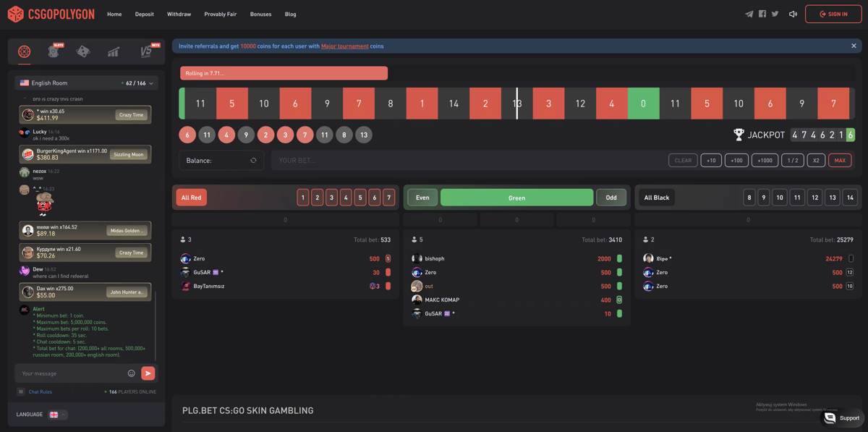Open the dice game icon
The height and width of the screenshot is (432, 868).
[83, 51]
